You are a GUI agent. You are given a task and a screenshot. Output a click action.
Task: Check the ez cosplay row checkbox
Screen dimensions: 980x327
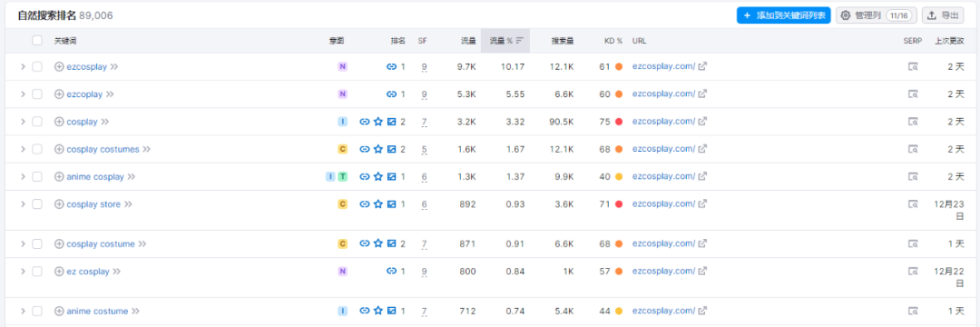(37, 272)
